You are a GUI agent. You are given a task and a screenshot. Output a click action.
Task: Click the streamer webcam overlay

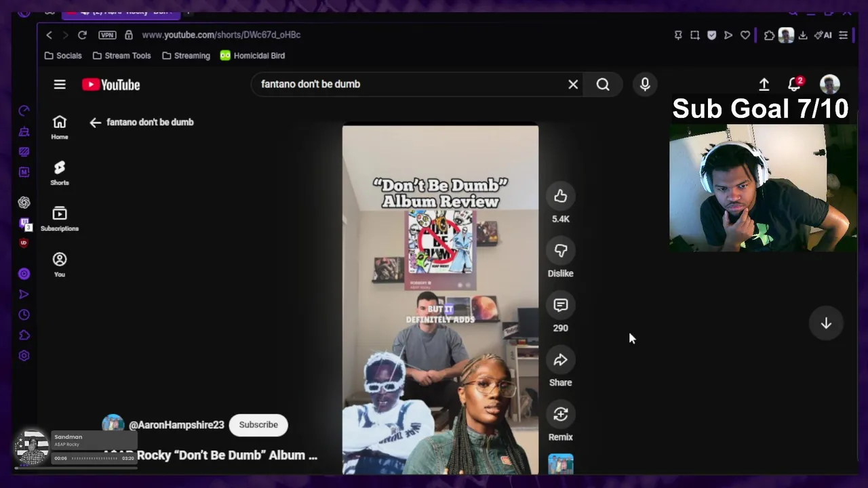(763, 188)
